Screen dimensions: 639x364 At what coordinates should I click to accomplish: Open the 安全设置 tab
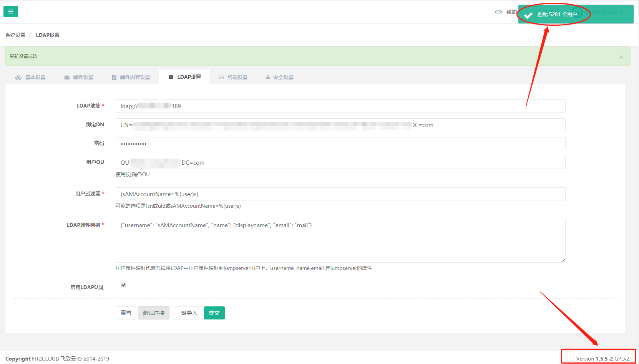[280, 77]
